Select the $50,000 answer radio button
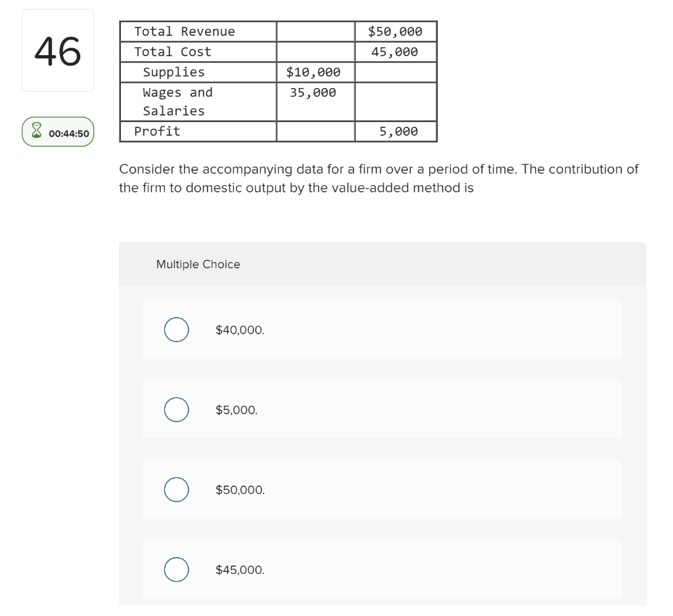Screen dimensions: 673x616 (x=176, y=489)
